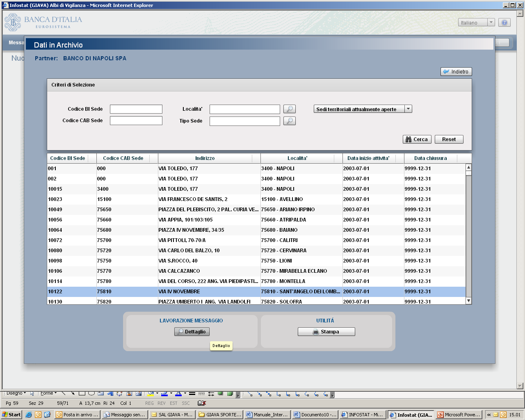Click the browser page scrollbar down arrow
Screen dimensions: 525x420
pyautogui.click(x=520, y=386)
